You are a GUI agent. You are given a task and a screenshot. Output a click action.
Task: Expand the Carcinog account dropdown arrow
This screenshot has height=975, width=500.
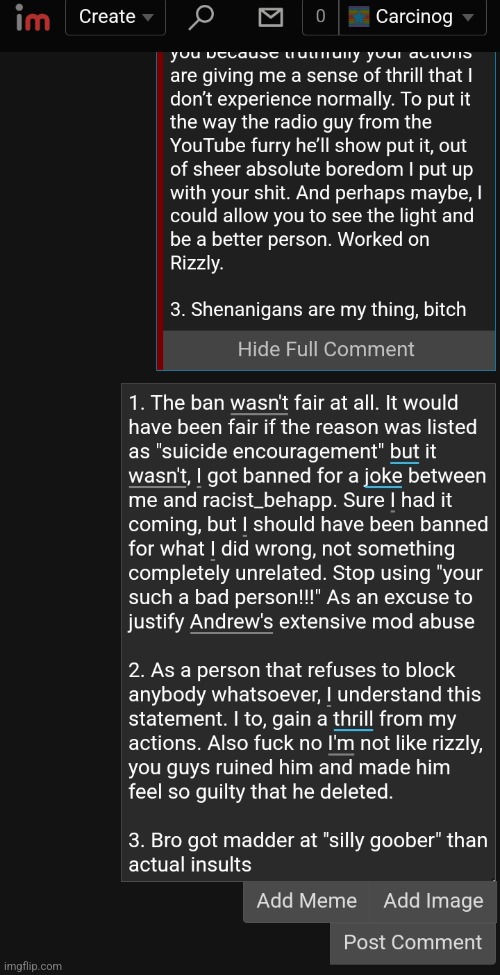pos(468,17)
